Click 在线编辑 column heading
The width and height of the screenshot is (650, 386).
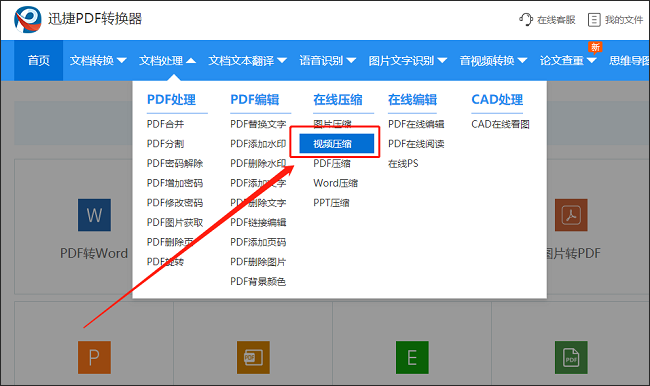point(412,100)
